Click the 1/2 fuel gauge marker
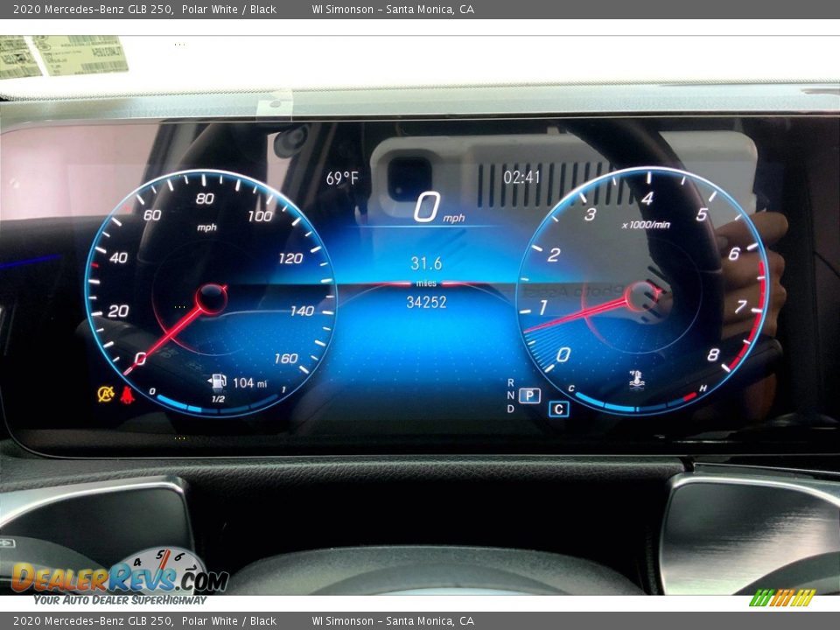 [218, 399]
